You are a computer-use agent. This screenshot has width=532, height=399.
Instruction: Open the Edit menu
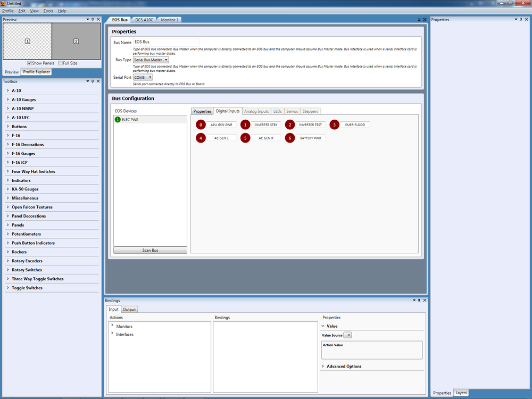point(22,11)
